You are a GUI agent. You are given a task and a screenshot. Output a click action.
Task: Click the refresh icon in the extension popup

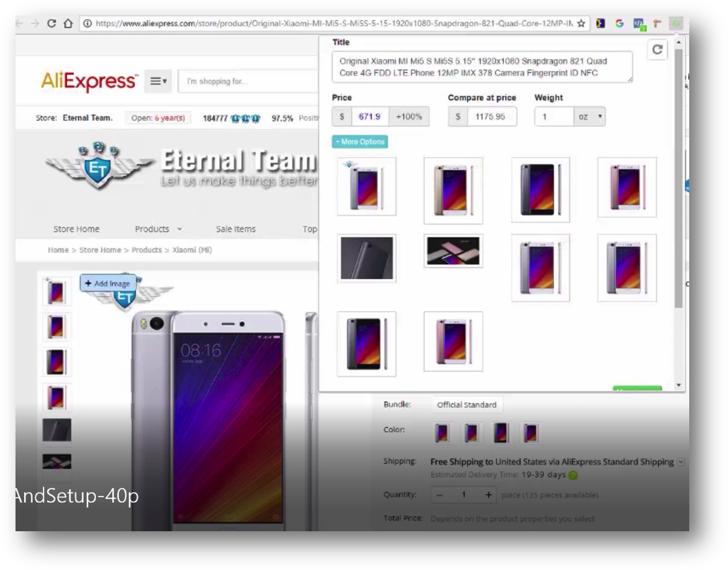click(657, 49)
